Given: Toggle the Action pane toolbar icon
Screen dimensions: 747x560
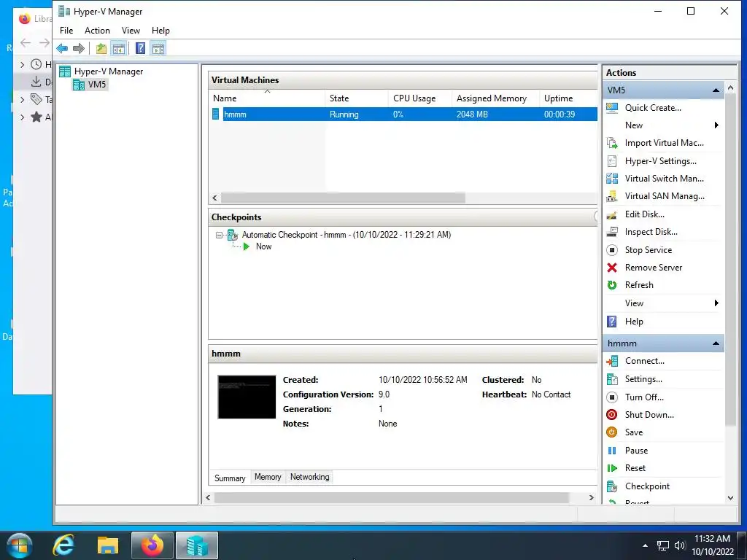Looking at the screenshot, I should [x=158, y=48].
